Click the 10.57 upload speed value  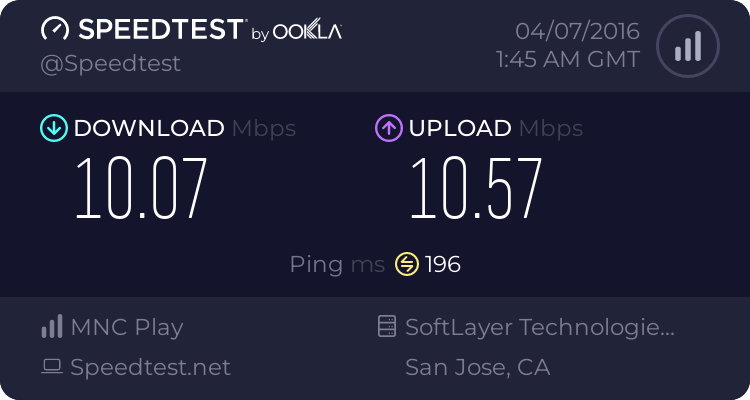click(476, 188)
